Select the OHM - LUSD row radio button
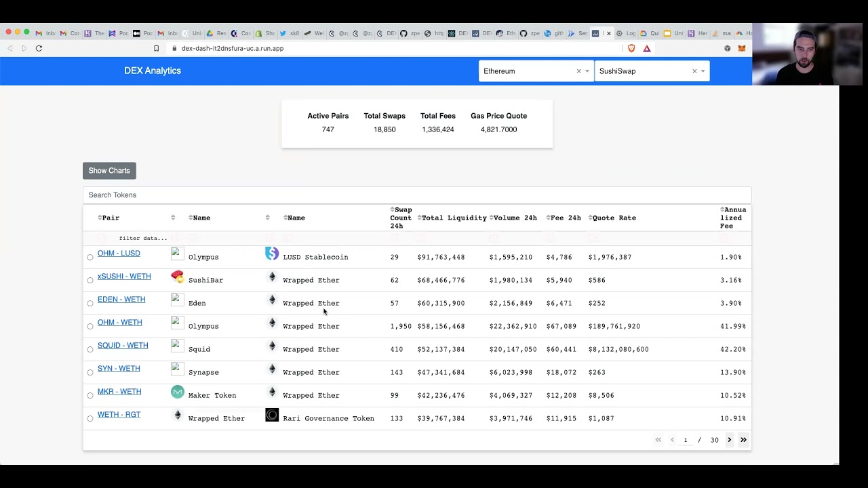 click(x=90, y=258)
